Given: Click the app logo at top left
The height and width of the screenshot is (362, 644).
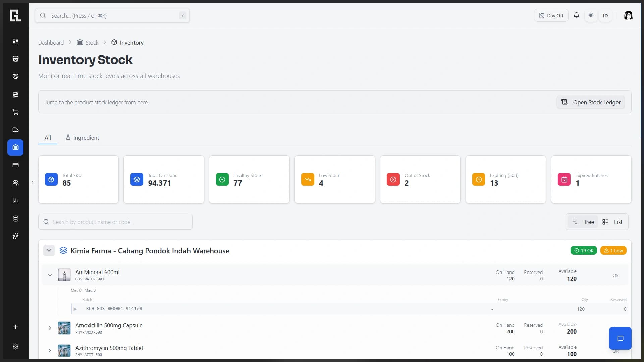Looking at the screenshot, I should [x=15, y=15].
